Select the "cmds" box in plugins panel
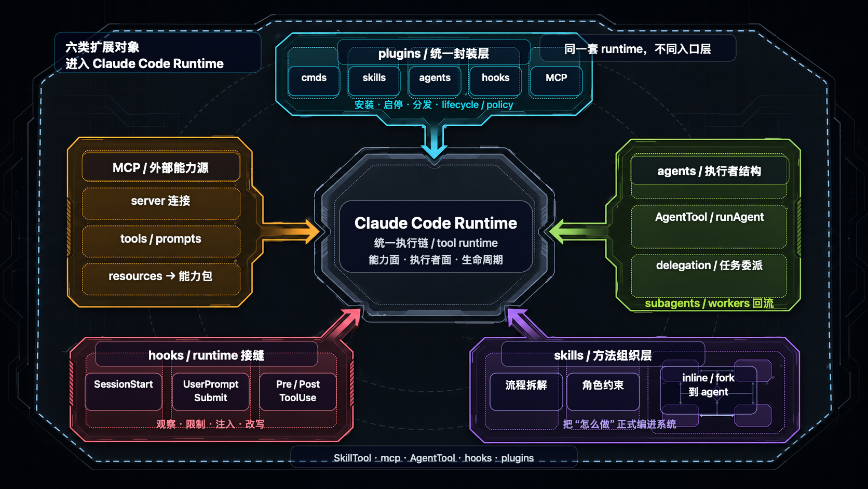Viewport: 868px width, 489px height. (314, 81)
